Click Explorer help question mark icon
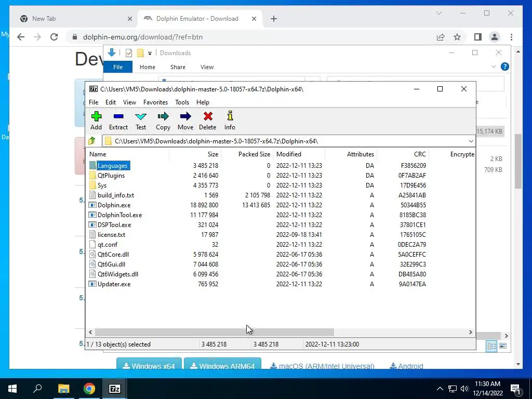Viewport: 532px width, 399px height. point(505,66)
